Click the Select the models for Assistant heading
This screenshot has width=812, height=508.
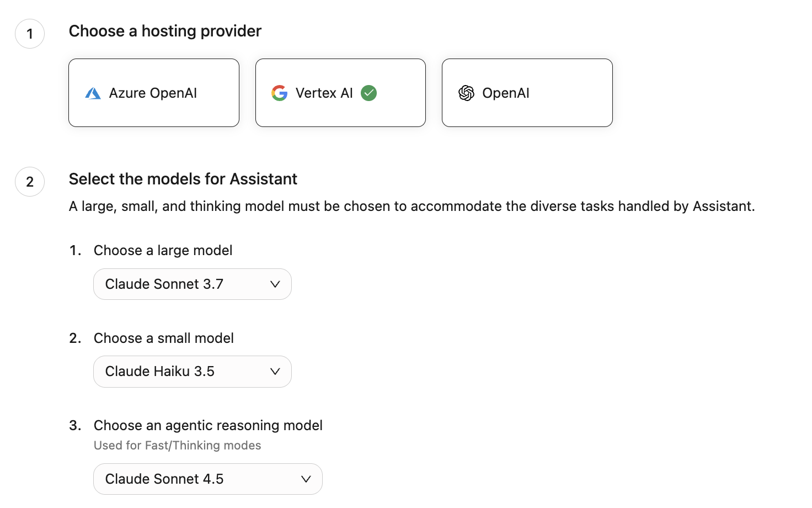point(183,179)
